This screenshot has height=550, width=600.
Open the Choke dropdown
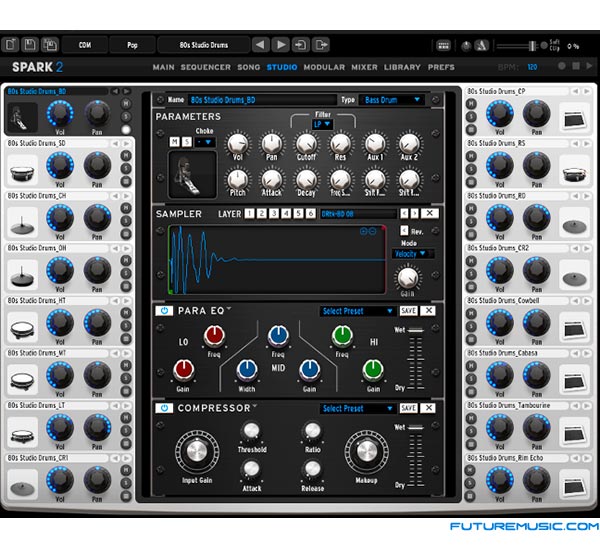[x=205, y=142]
